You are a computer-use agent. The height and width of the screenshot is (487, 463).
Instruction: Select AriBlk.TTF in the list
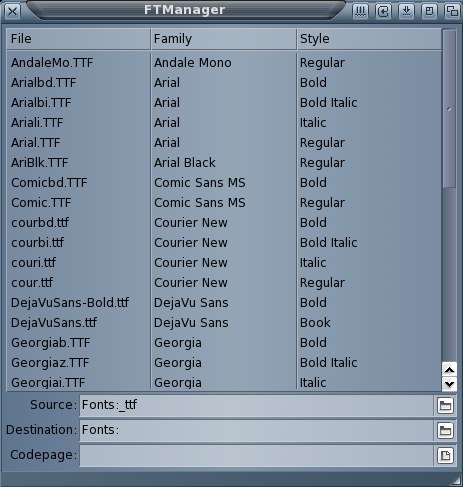[x=39, y=163]
